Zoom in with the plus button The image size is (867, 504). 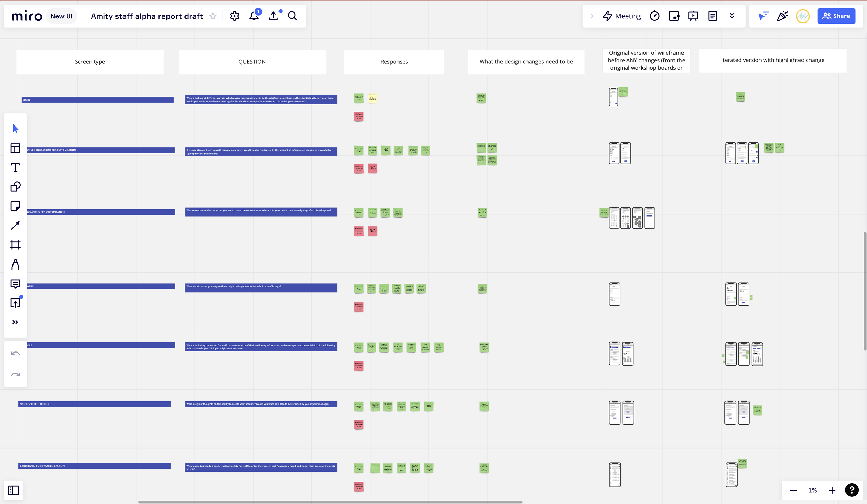click(x=832, y=490)
